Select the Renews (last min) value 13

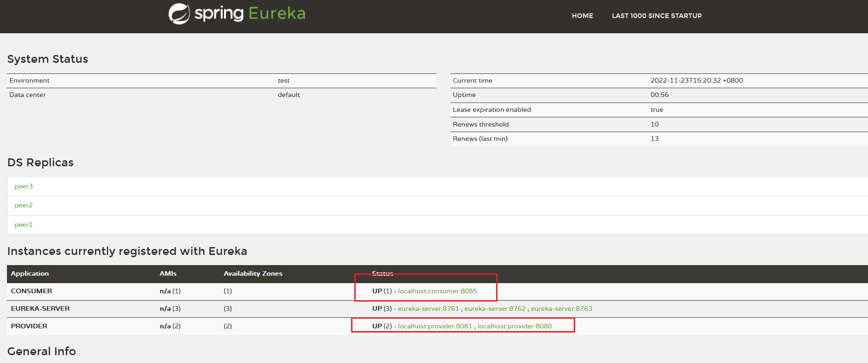click(655, 139)
